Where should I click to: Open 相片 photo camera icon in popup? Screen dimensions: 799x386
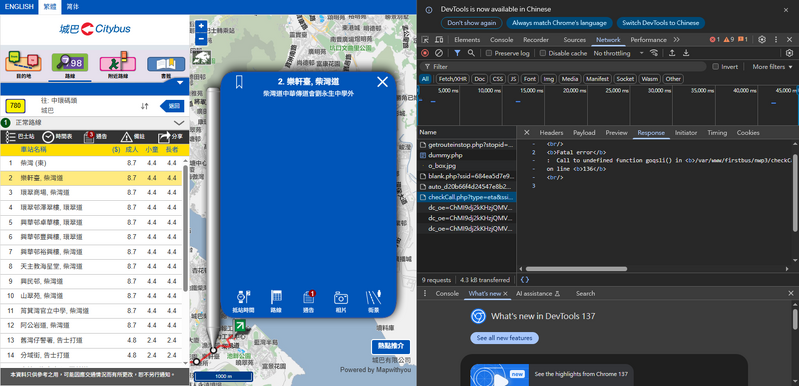point(341,301)
